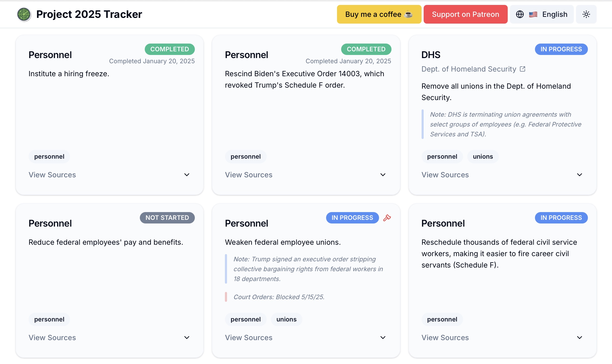The height and width of the screenshot is (364, 612).
Task: Click chevron on Weaken federal employee unions card
Action: pyautogui.click(x=383, y=338)
